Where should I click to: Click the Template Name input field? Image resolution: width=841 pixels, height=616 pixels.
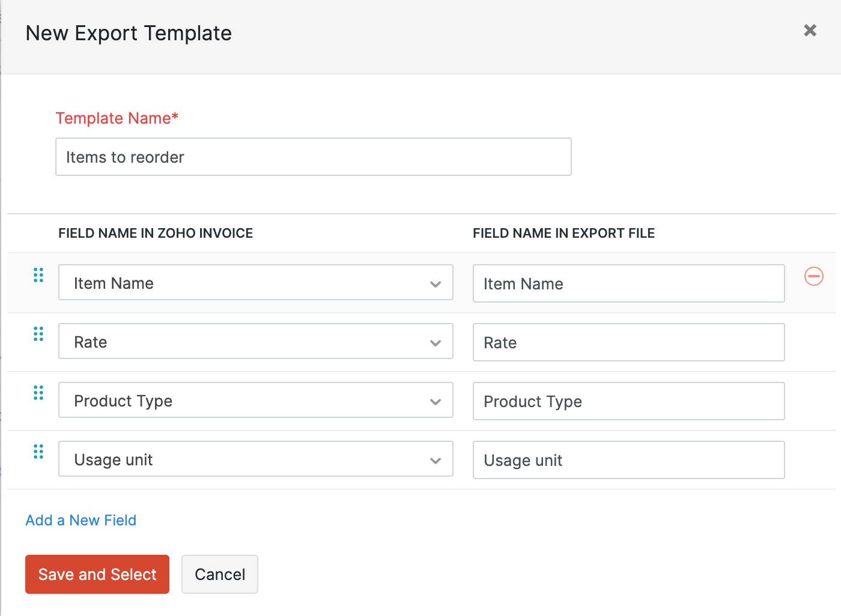(313, 157)
